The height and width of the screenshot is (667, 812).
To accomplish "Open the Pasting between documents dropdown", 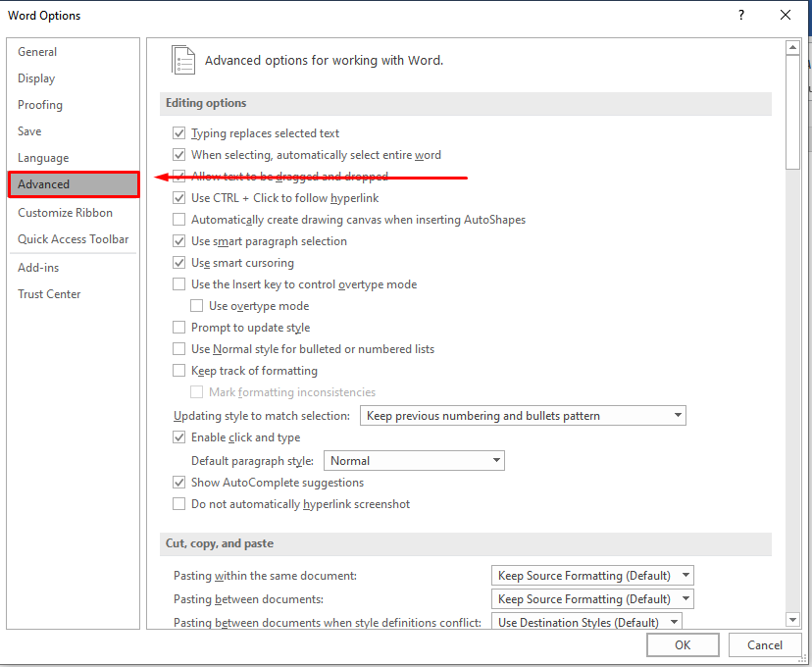I will 592,598.
